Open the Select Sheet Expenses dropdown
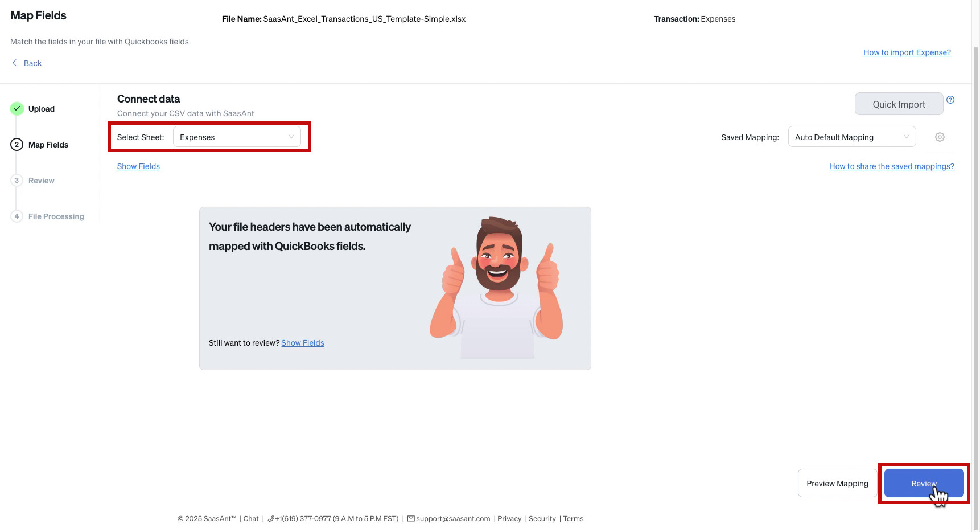980x532 pixels. pos(237,137)
